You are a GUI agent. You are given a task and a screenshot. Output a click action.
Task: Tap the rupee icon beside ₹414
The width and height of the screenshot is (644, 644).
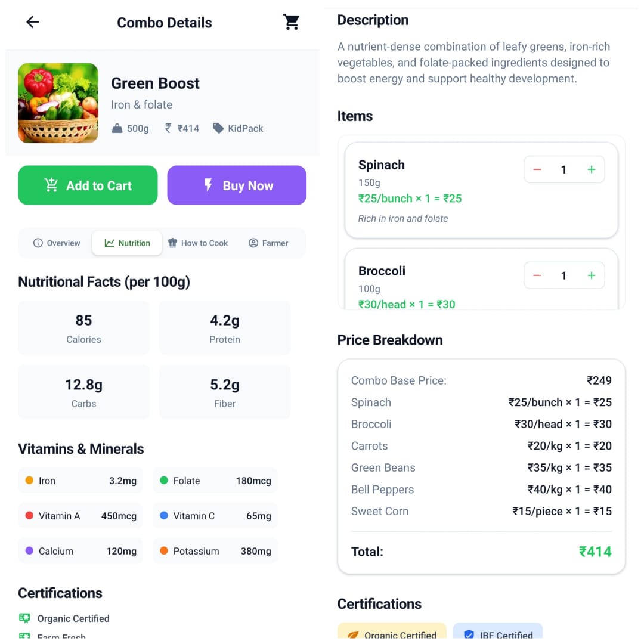coord(169,128)
